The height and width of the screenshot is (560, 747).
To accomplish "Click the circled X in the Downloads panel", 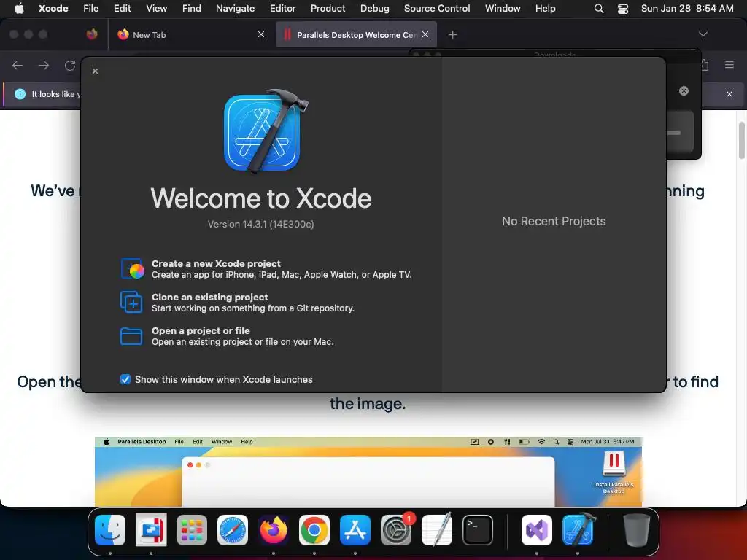I will [684, 90].
